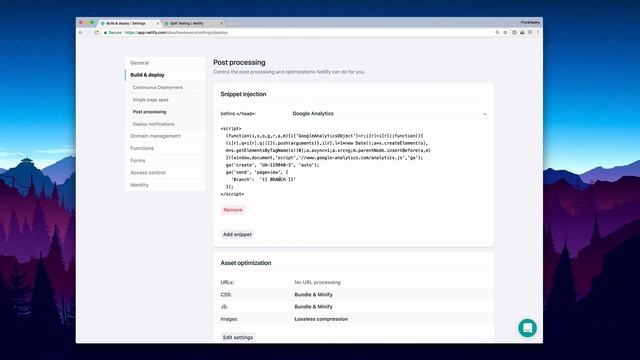640x360 pixels.
Task: Click the Chrome profile name at top right
Action: click(x=530, y=22)
